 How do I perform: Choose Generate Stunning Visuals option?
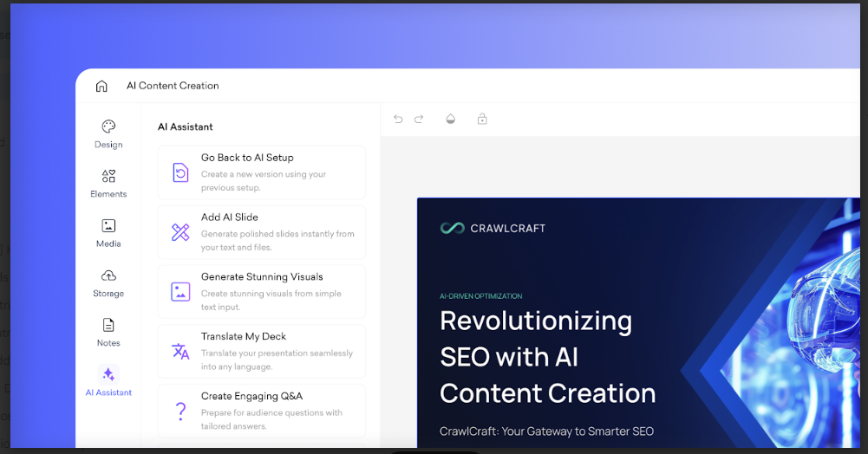click(x=262, y=291)
